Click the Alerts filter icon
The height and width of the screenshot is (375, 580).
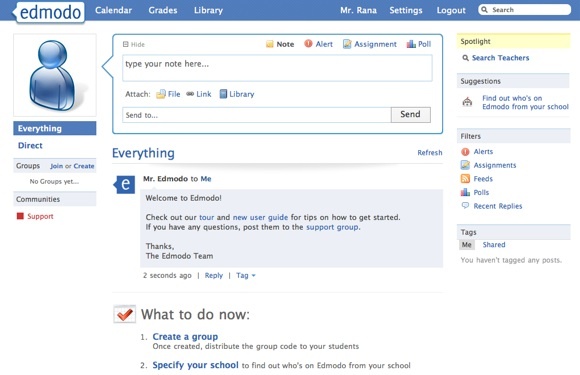point(465,152)
